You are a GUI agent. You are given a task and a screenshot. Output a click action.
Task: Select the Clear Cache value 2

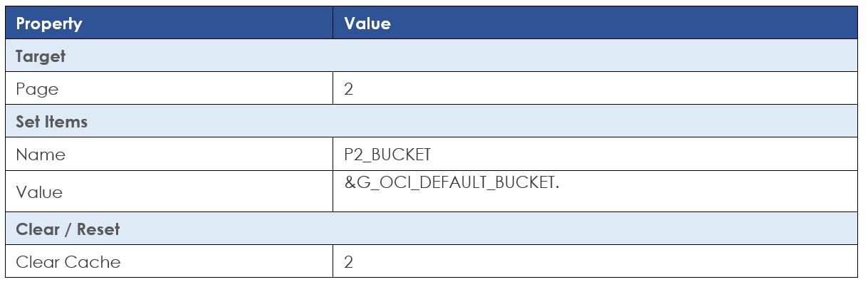tap(349, 262)
